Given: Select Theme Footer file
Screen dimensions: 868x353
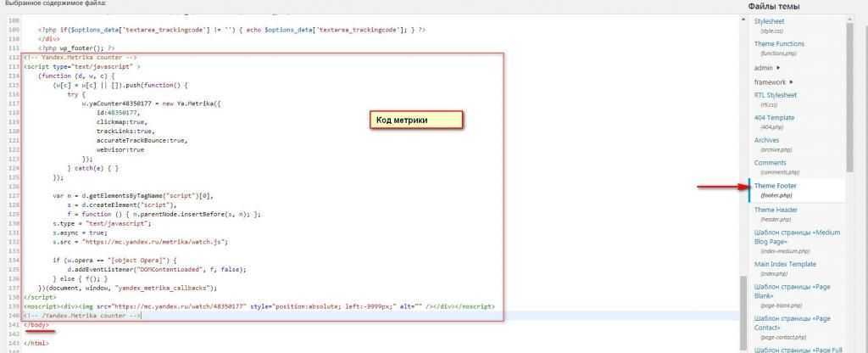Looking at the screenshot, I should 775,185.
